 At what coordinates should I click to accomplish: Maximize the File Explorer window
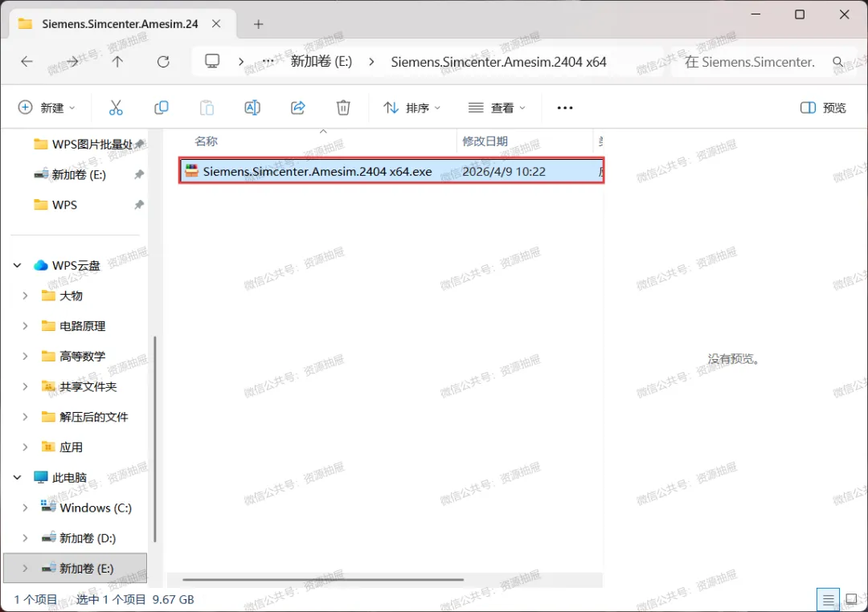tap(800, 14)
